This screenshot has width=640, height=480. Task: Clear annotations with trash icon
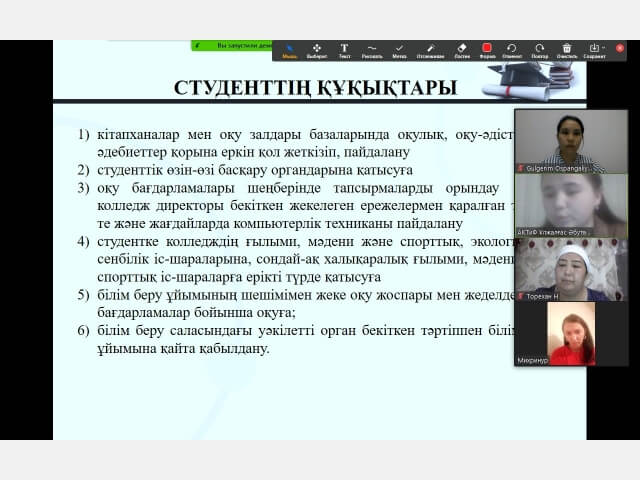point(567,51)
